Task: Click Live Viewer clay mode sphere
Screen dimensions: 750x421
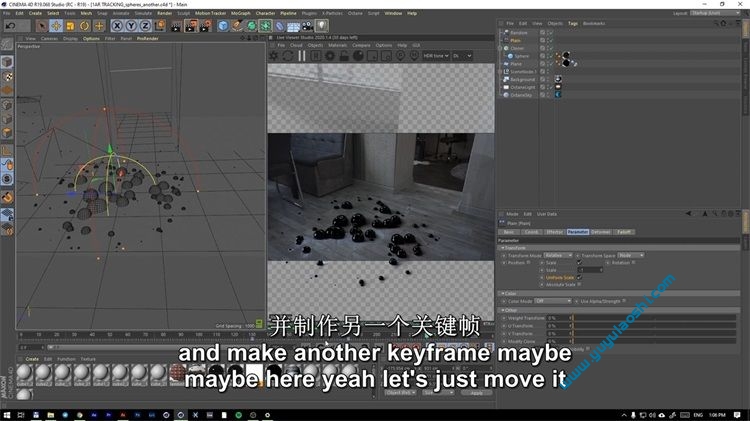Action: coord(358,56)
